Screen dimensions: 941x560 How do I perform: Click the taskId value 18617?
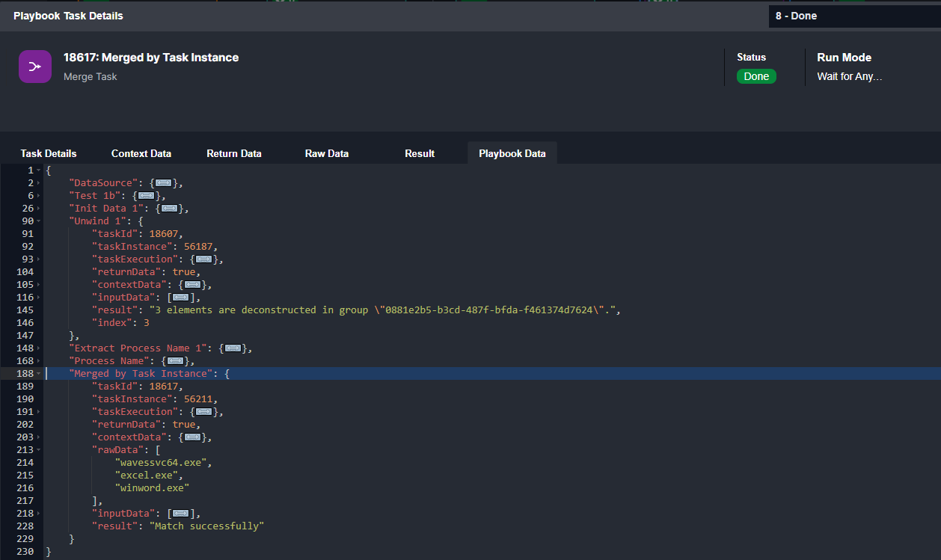164,387
